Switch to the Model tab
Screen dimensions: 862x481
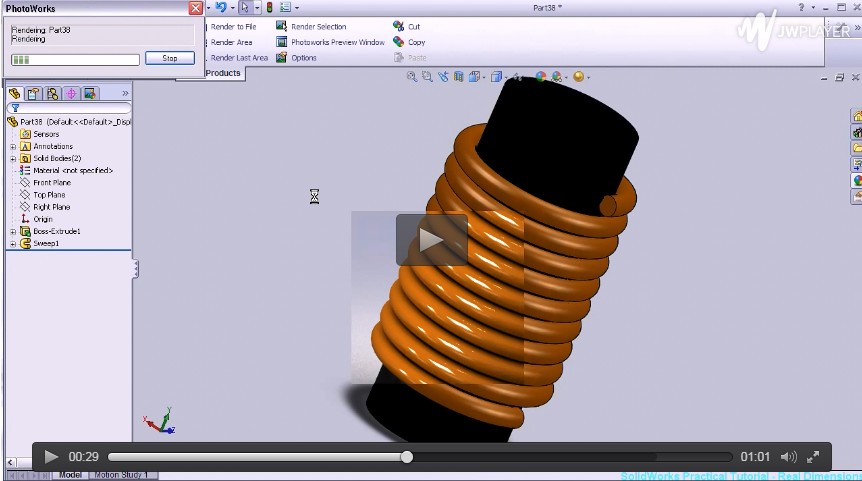pos(70,475)
